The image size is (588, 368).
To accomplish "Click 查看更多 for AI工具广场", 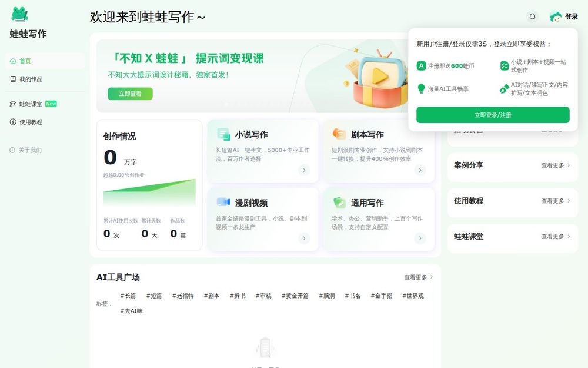I will 415,277.
